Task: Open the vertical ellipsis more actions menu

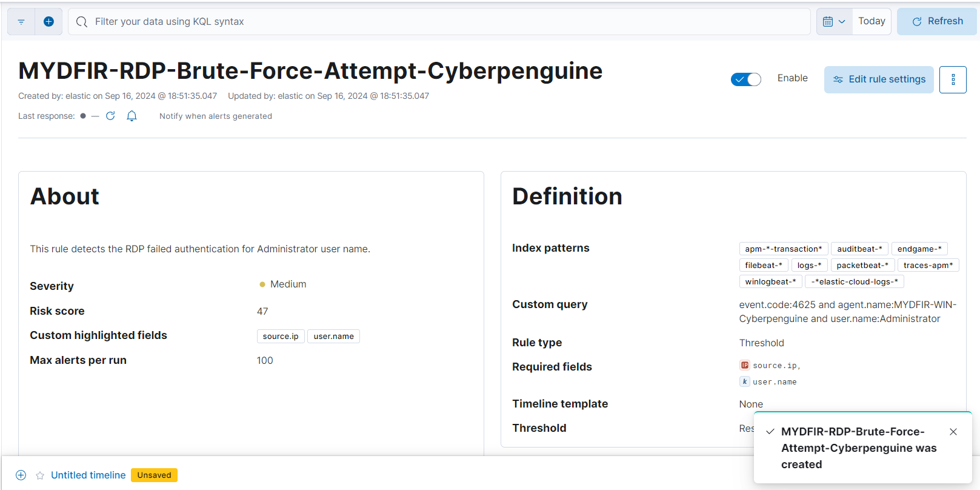Action: [x=953, y=79]
